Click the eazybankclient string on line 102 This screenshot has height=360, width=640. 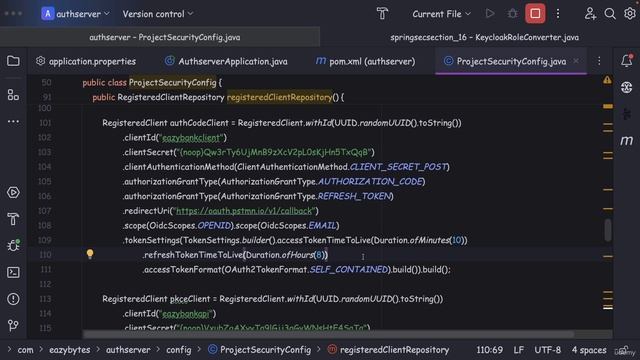[x=191, y=138]
